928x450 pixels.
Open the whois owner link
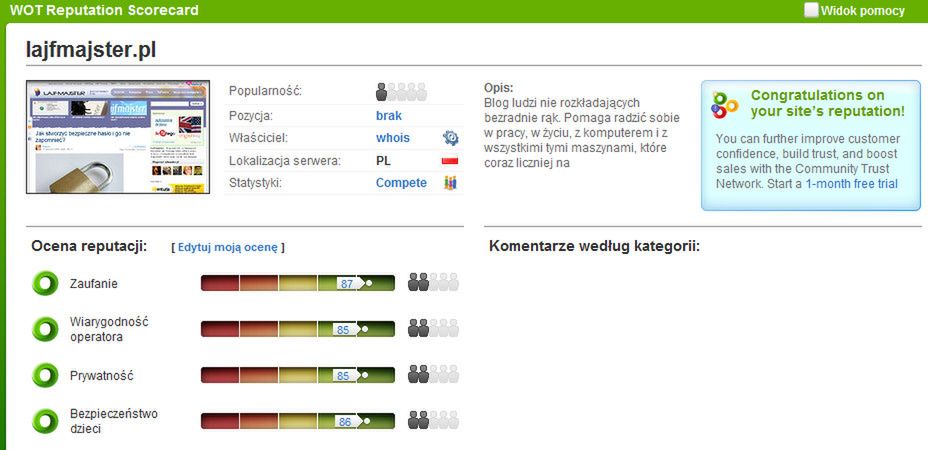392,138
